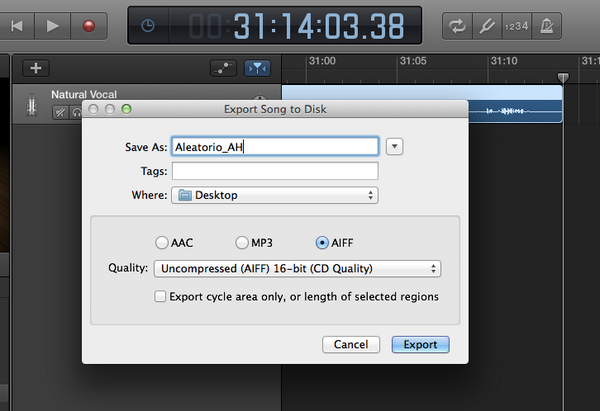Toggle the catch playhead button
The height and width of the screenshot is (411, 600).
258,68
